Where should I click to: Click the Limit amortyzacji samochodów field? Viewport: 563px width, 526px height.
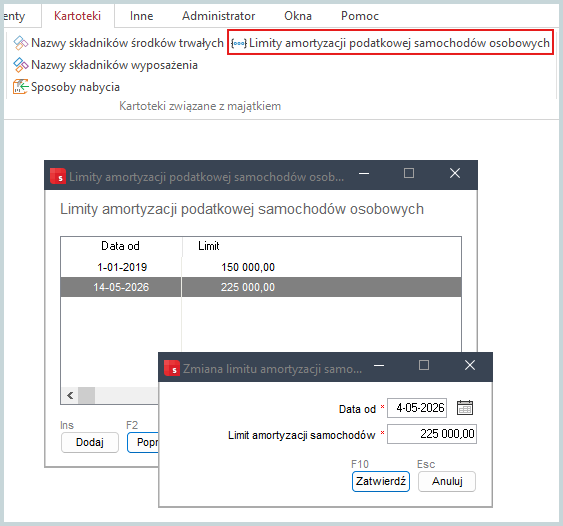tap(432, 434)
